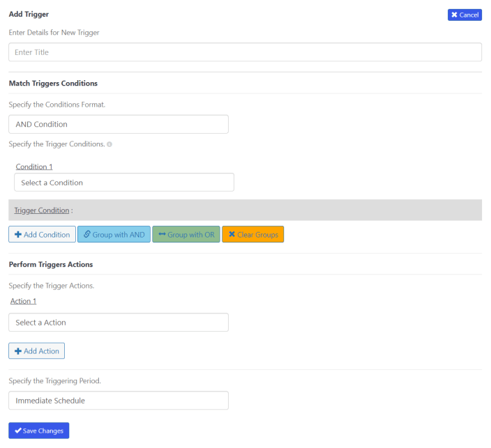Viewport: 491px width, 448px height.
Task: Click the Group with OR button
Action: (186, 234)
